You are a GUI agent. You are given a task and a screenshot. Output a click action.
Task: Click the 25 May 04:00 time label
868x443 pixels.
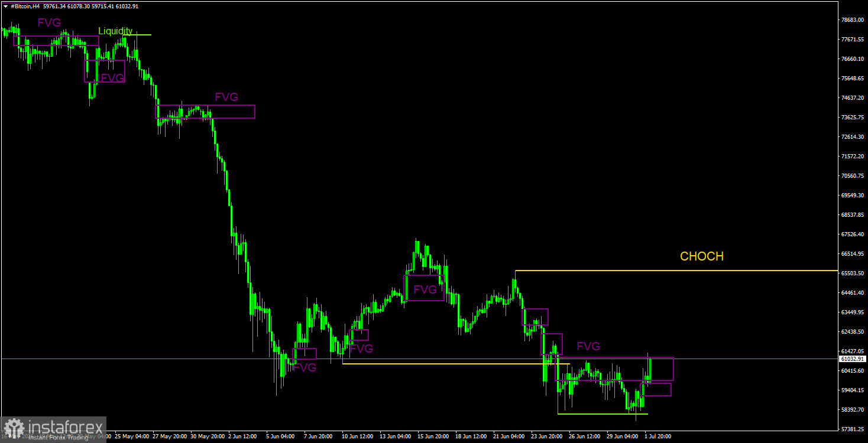point(132,437)
